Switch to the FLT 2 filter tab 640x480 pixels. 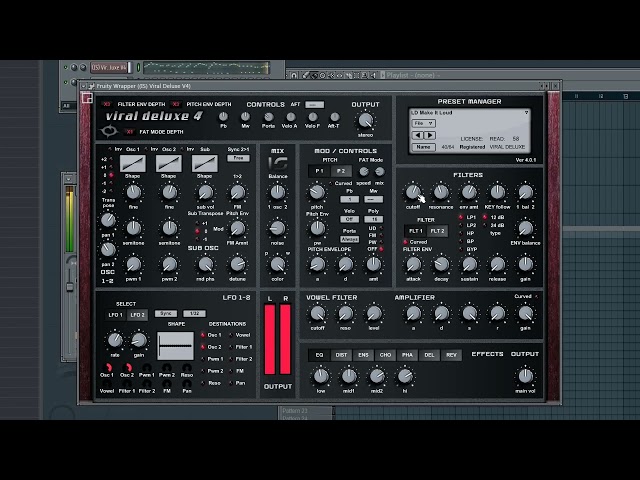click(x=437, y=231)
